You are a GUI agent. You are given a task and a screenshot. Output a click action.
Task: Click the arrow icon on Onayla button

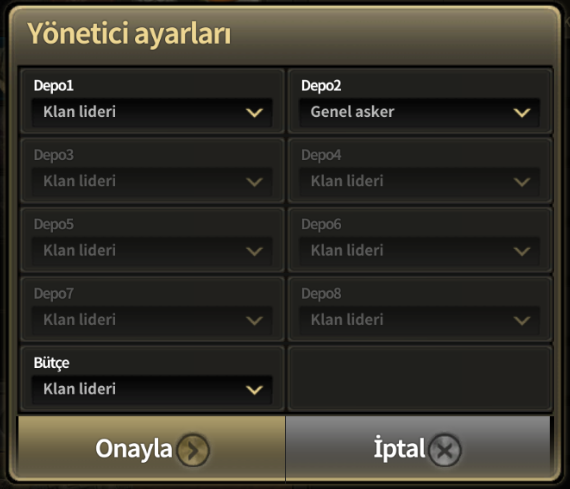(193, 450)
